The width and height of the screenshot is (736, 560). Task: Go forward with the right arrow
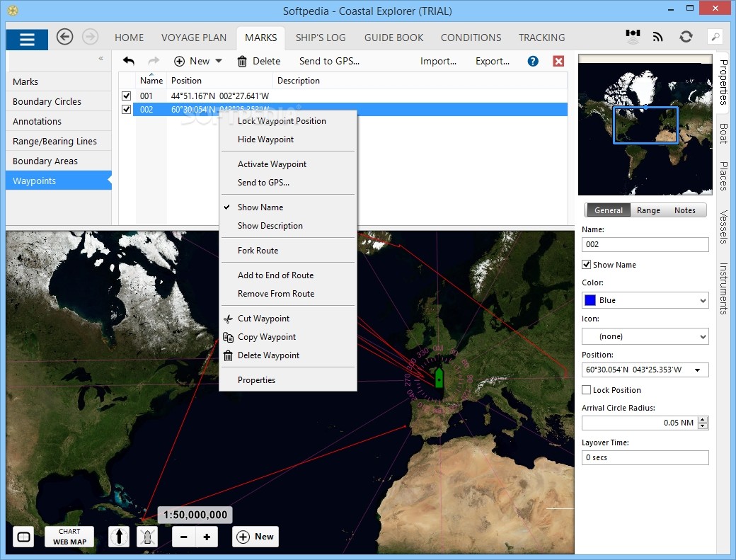(90, 37)
